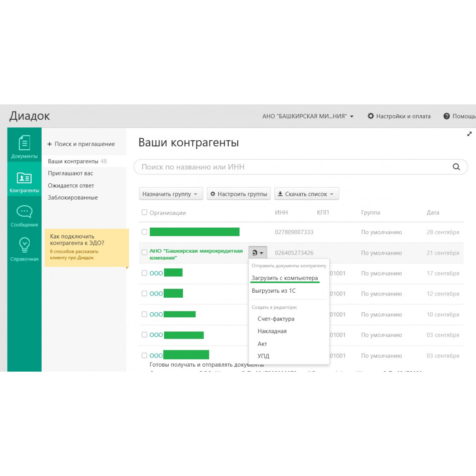Choose Акт in the editor menu

[x=262, y=344]
